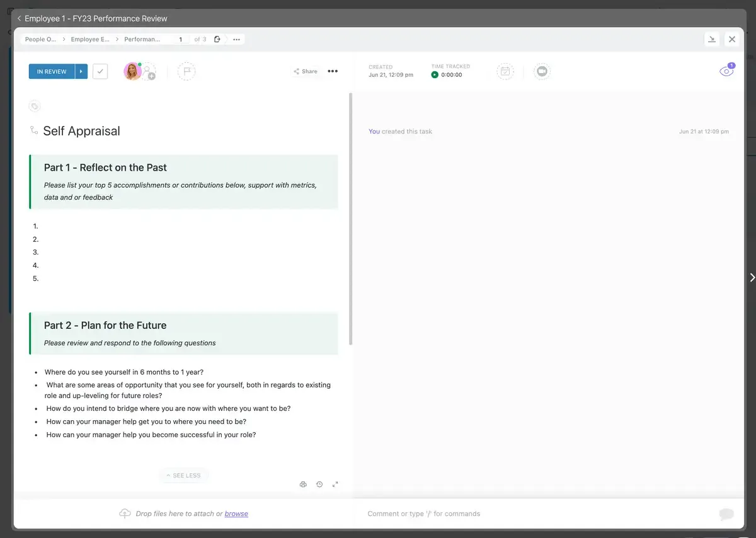Viewport: 756px width, 538px height.
Task: Expand the description to full screen
Action: tap(335, 484)
